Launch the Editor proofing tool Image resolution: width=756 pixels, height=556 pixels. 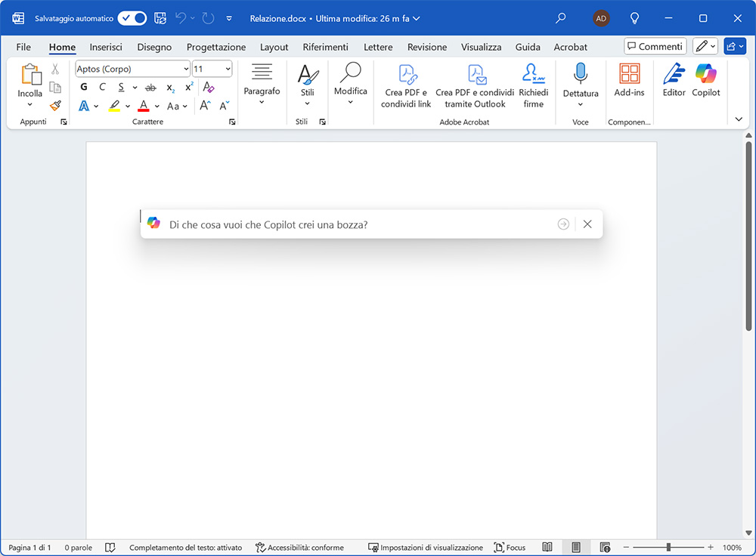pos(674,81)
